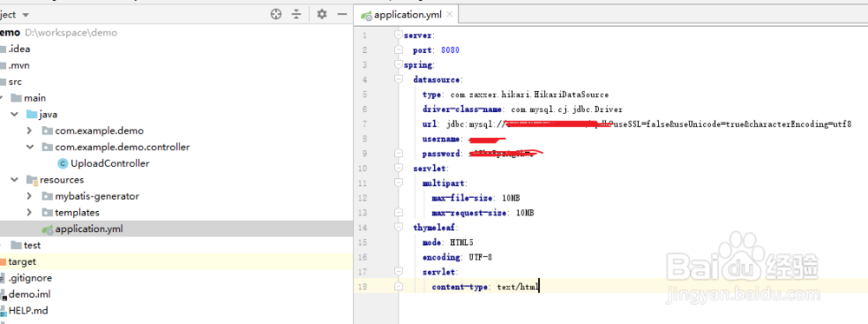Click the Spring leaf icon beside application.yml tree item
This screenshot has width=868, height=324.
[48, 229]
